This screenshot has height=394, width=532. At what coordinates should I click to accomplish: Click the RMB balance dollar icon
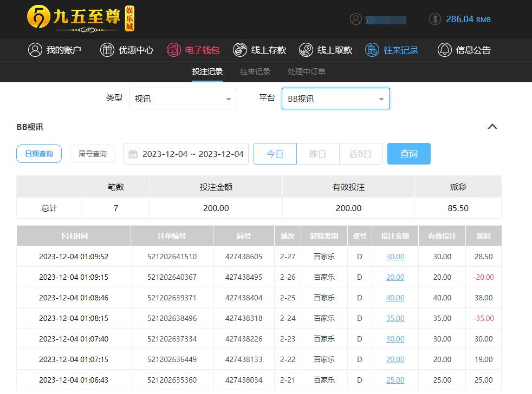point(434,19)
